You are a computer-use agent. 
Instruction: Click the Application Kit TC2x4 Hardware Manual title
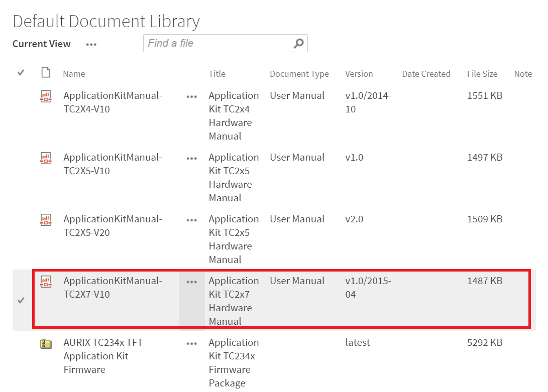coord(234,116)
